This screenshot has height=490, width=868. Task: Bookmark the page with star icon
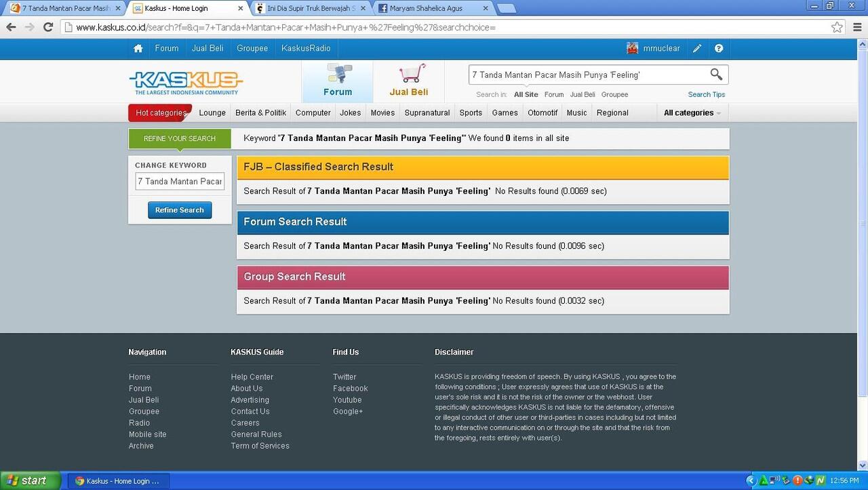837,27
